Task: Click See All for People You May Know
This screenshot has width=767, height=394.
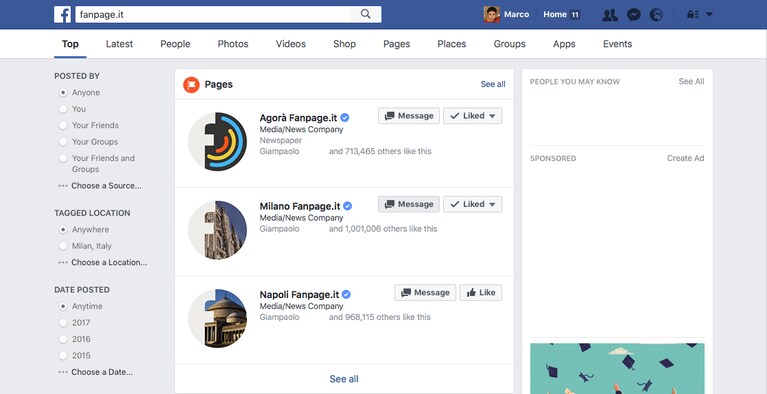Action: pyautogui.click(x=691, y=81)
